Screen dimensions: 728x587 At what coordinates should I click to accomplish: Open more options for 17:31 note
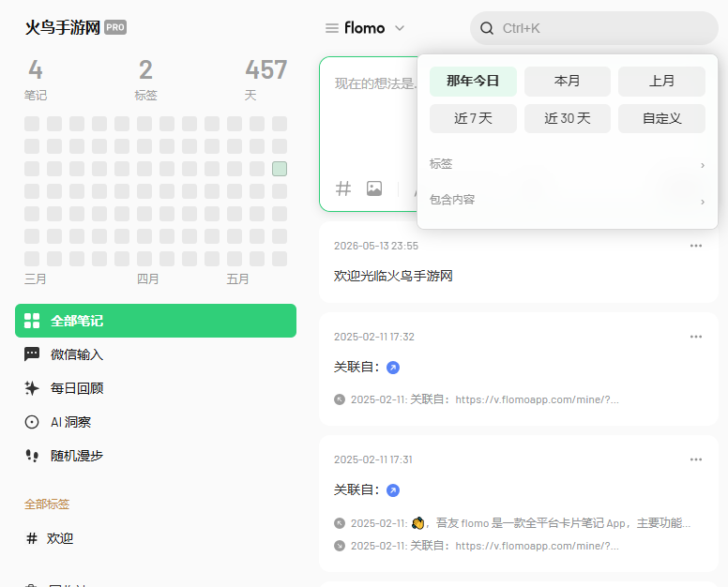695,459
